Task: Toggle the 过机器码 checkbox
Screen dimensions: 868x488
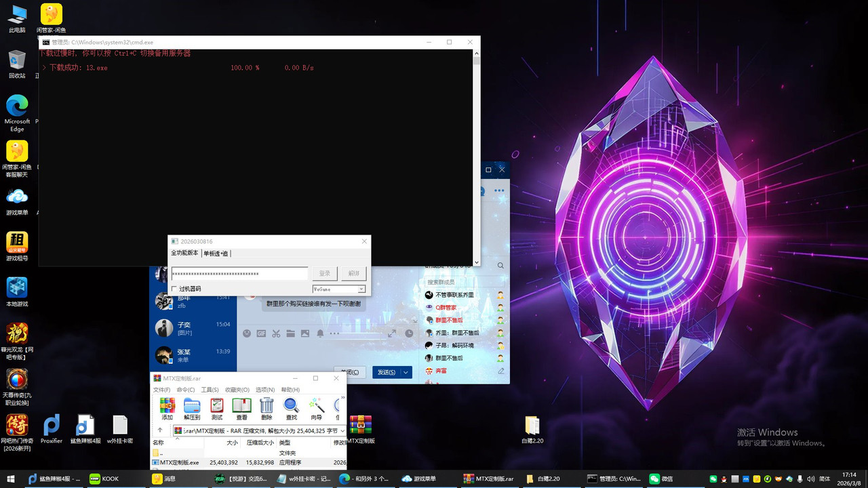Action: [174, 289]
